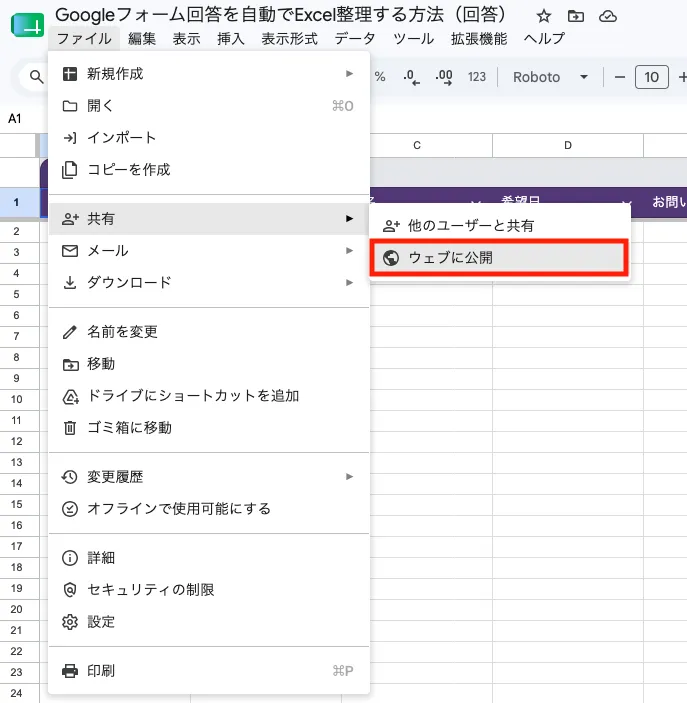Increase decimal places
Screen dimensions: 687x703
pyautogui.click(x=444, y=77)
